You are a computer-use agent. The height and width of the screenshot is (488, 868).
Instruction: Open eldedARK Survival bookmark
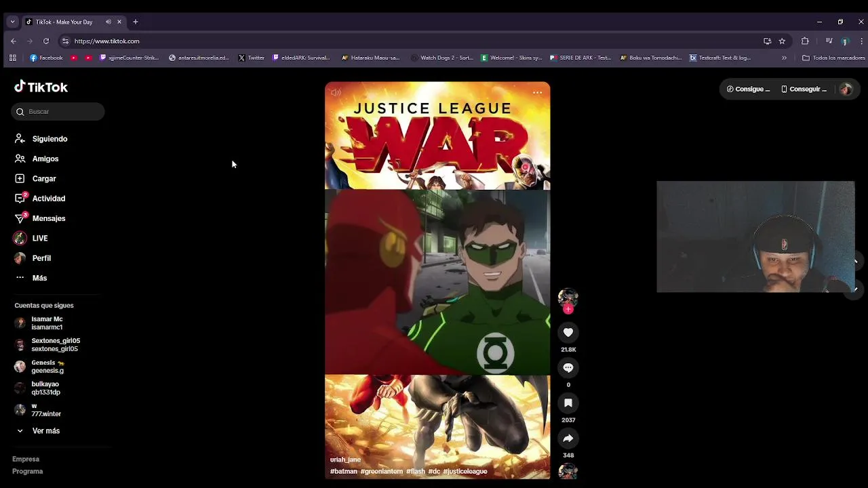pos(301,58)
